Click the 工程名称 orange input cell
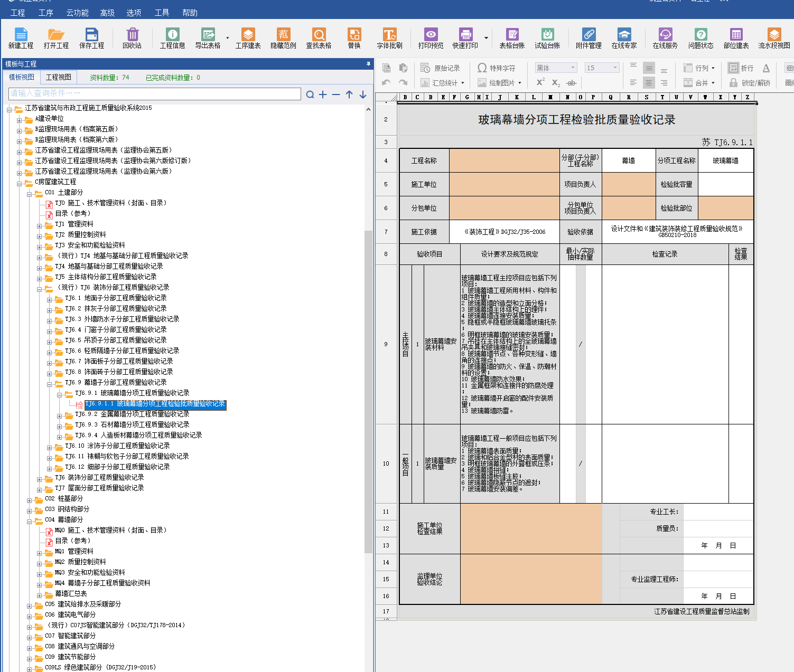Screen dimensions: 794x672 coord(505,160)
